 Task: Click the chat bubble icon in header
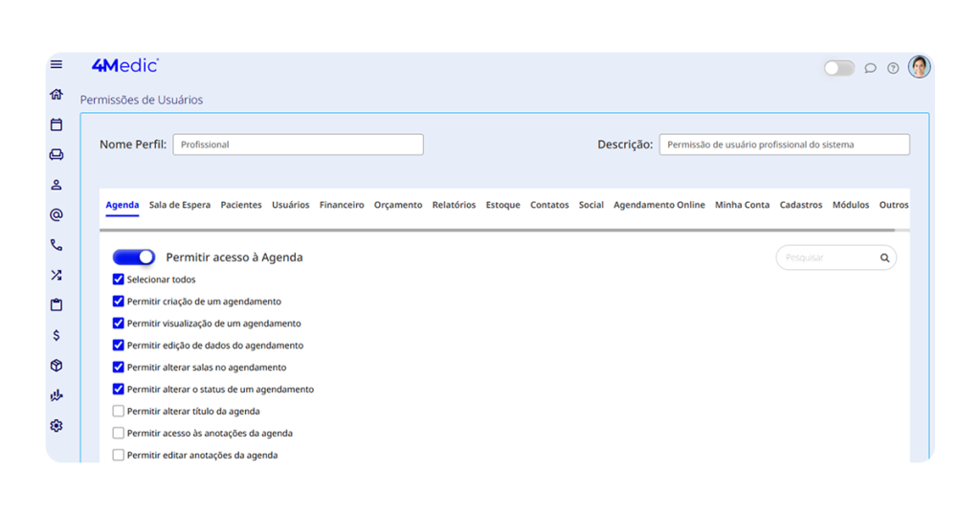click(870, 68)
